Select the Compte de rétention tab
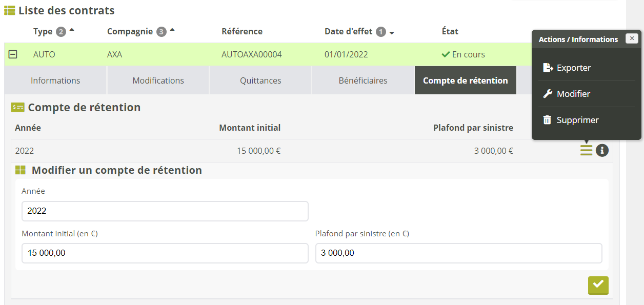Image resolution: width=644 pixels, height=305 pixels. pyautogui.click(x=465, y=80)
